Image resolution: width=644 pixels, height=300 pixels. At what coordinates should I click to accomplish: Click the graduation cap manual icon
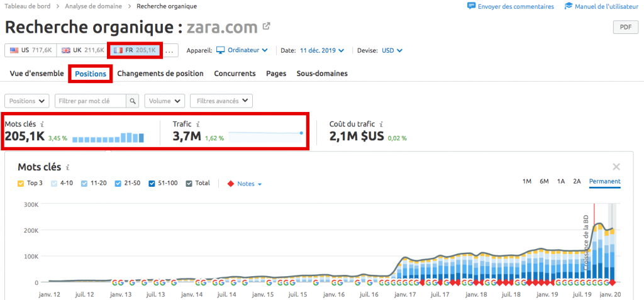pyautogui.click(x=569, y=6)
